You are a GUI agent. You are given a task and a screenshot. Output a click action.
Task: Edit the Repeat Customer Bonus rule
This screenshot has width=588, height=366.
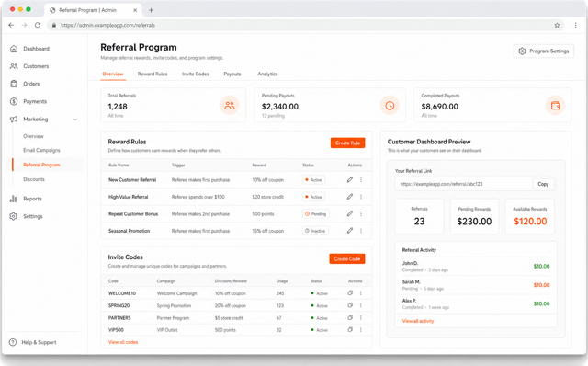coord(349,213)
